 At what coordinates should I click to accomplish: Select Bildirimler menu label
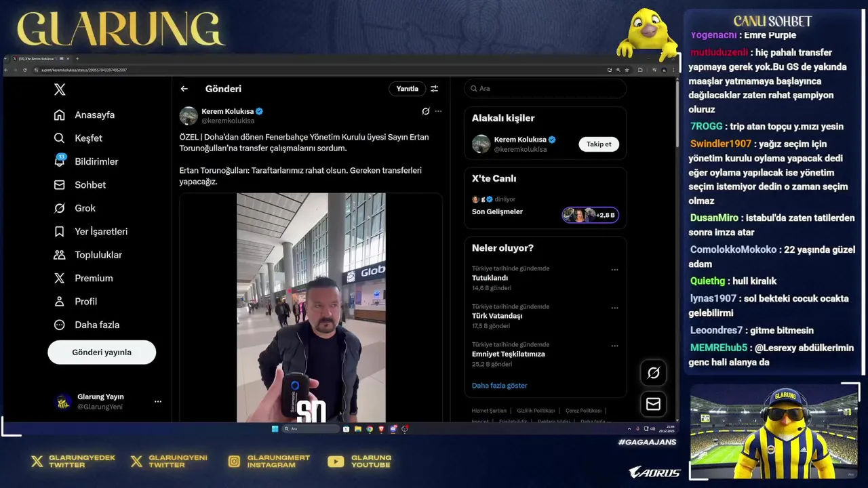pos(96,161)
